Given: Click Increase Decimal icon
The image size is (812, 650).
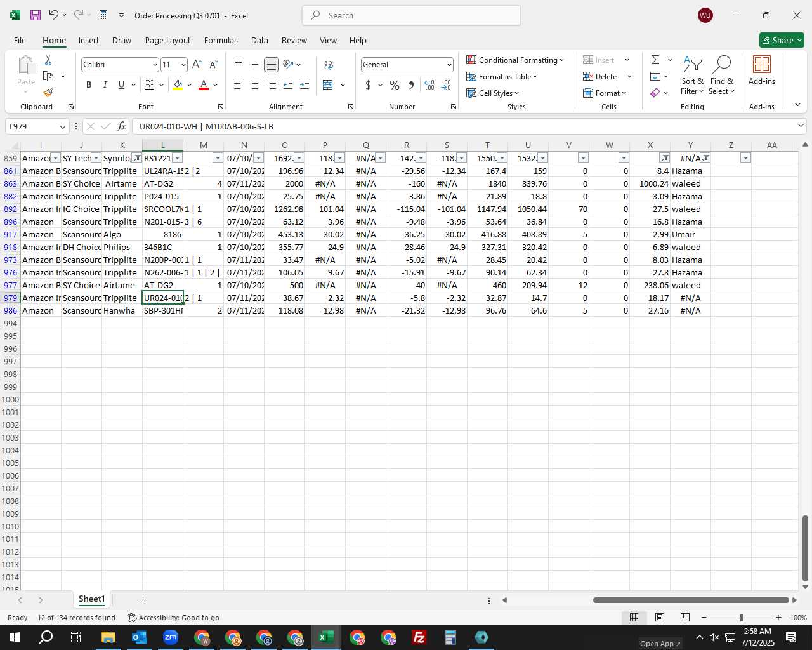Looking at the screenshot, I should click(429, 84).
